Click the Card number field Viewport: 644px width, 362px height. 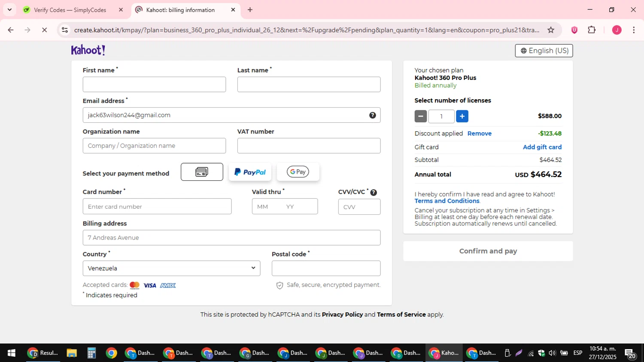click(157, 207)
